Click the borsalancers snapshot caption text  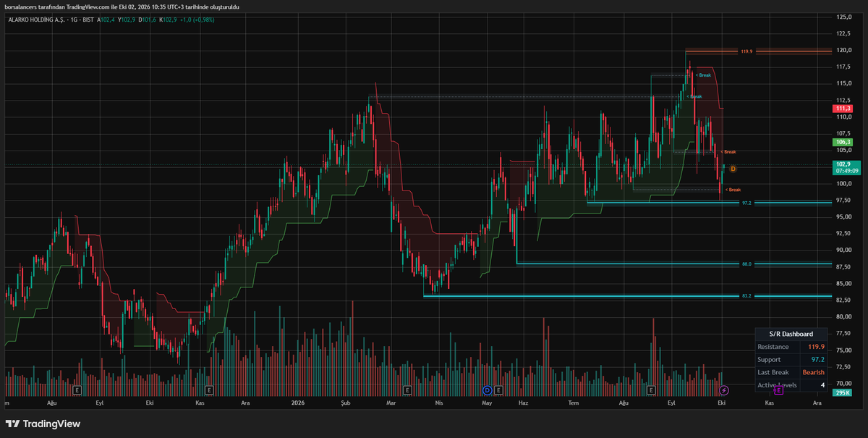click(x=122, y=7)
